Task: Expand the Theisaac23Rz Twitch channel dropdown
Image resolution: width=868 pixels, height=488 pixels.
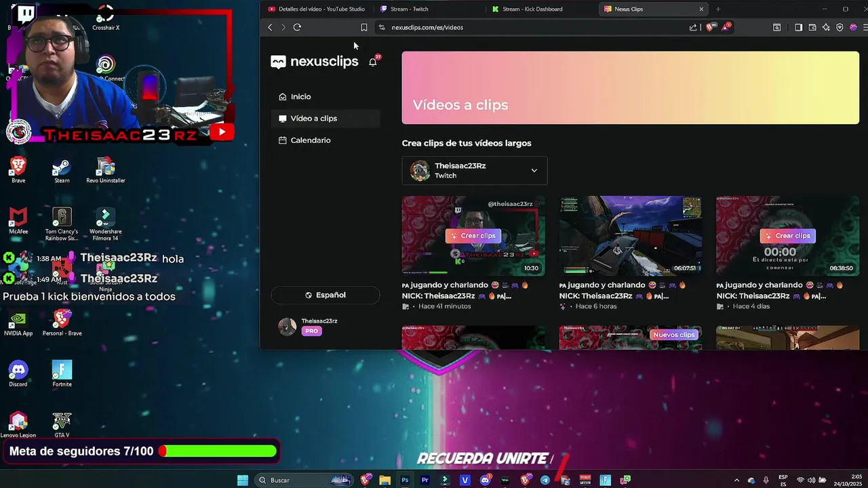Action: (x=475, y=171)
